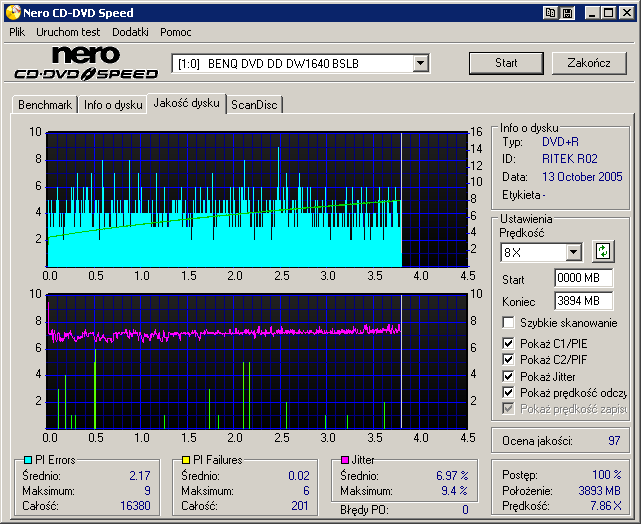Click the date 13 October 2005
The width and height of the screenshot is (641, 524).
582,177
